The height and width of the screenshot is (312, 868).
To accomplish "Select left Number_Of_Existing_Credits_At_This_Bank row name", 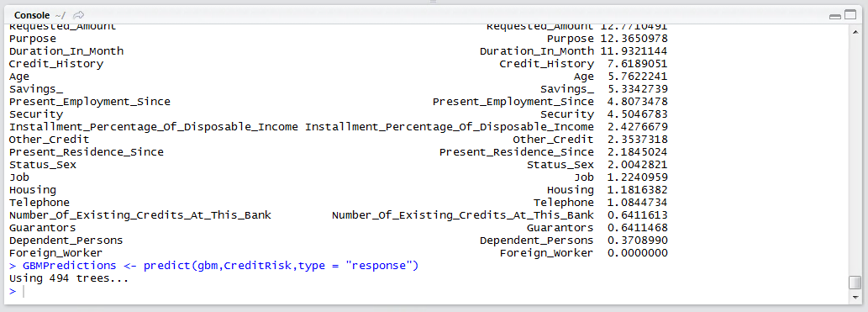I will [140, 215].
